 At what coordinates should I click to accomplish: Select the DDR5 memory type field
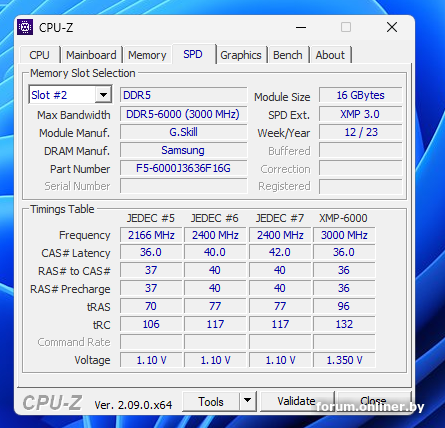point(184,95)
